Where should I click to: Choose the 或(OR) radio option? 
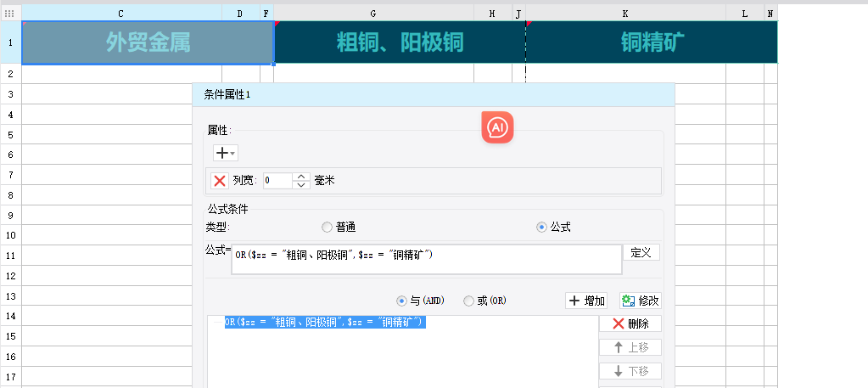tap(468, 301)
